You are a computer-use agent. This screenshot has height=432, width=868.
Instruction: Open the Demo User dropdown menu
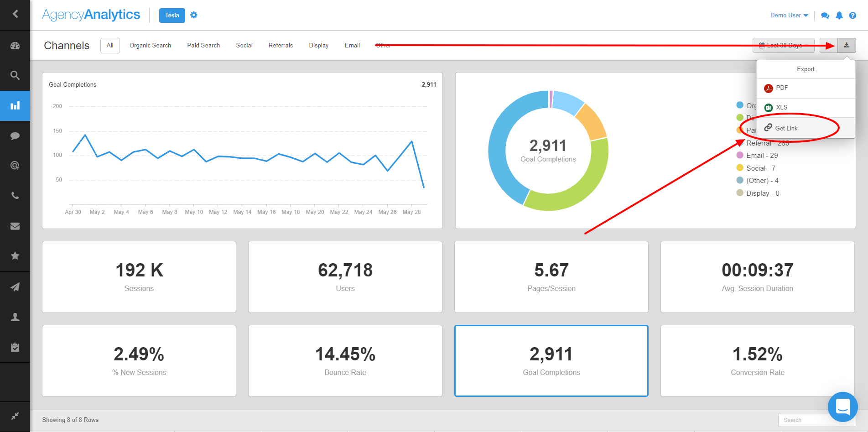pos(789,16)
